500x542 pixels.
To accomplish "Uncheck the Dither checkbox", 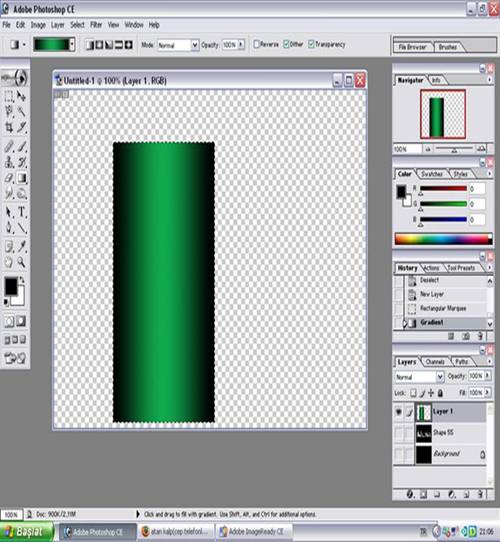I will click(286, 44).
